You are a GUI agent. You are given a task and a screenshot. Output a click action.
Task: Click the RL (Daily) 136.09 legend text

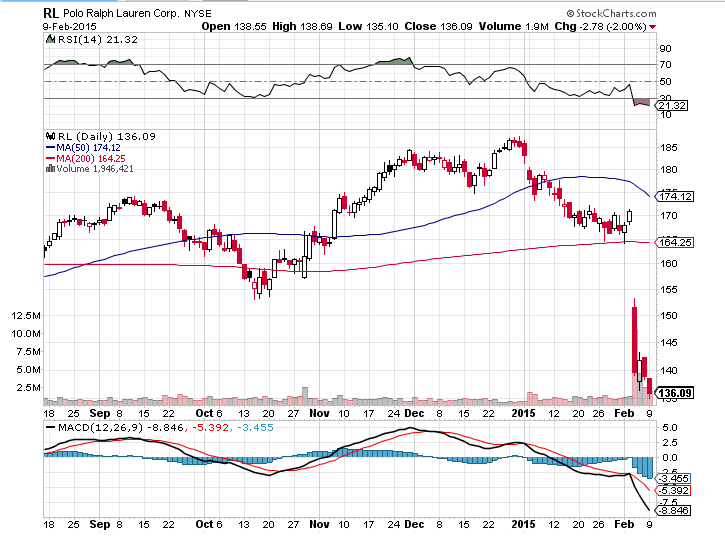(107, 136)
